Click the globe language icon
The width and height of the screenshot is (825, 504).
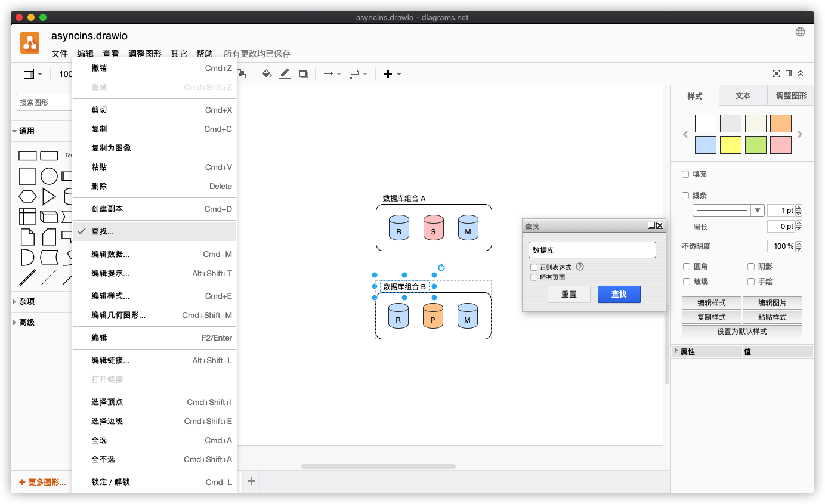coord(800,32)
